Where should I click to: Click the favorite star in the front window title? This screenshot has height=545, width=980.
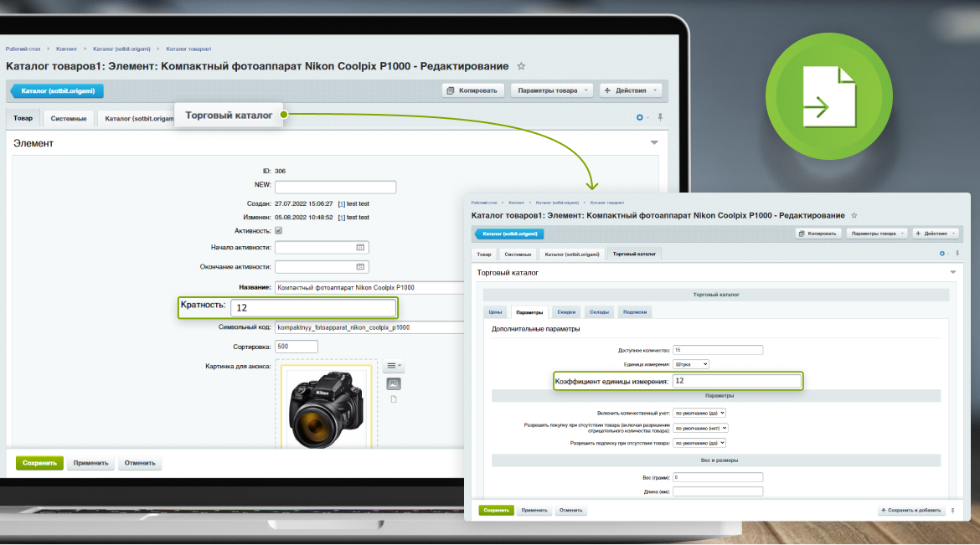click(x=854, y=216)
